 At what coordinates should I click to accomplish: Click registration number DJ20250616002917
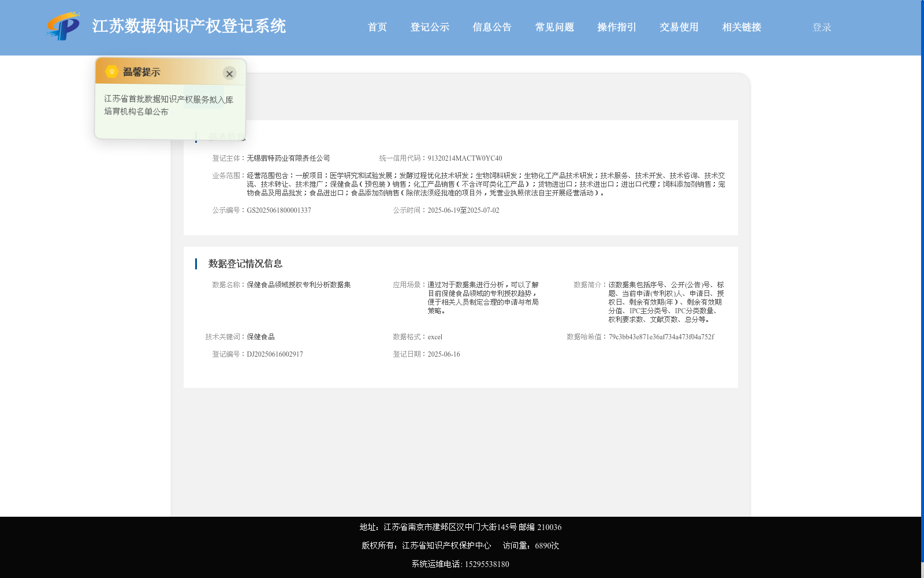click(275, 354)
